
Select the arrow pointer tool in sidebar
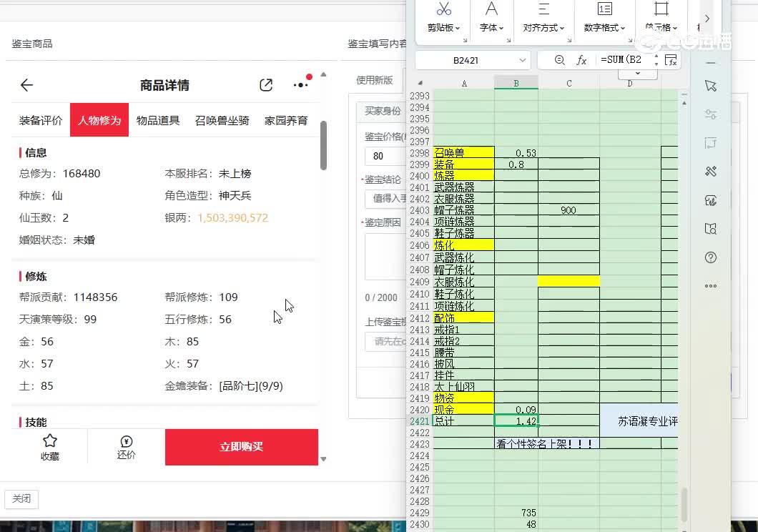click(x=710, y=86)
